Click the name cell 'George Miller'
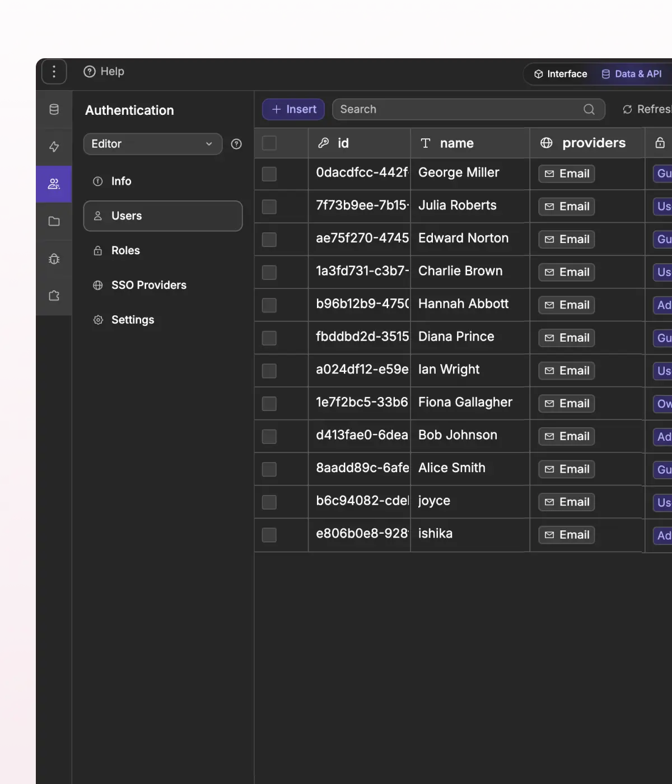This screenshot has width=672, height=784. [470, 173]
